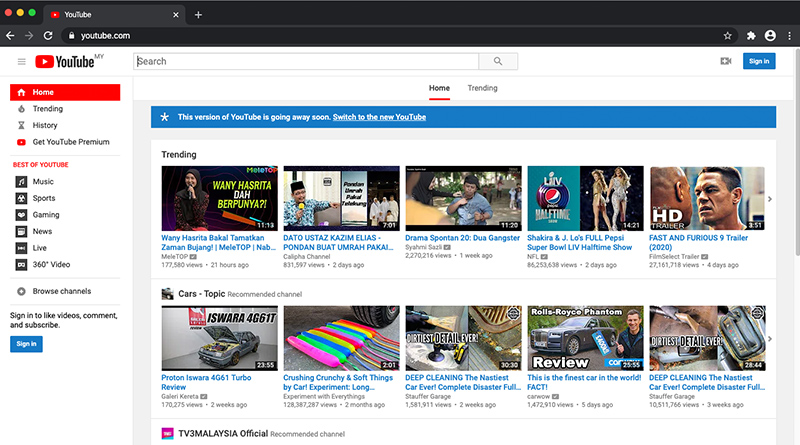Open Shakira & J. Lo's Halftime Show title
800x445 pixels.
pyautogui.click(x=579, y=242)
